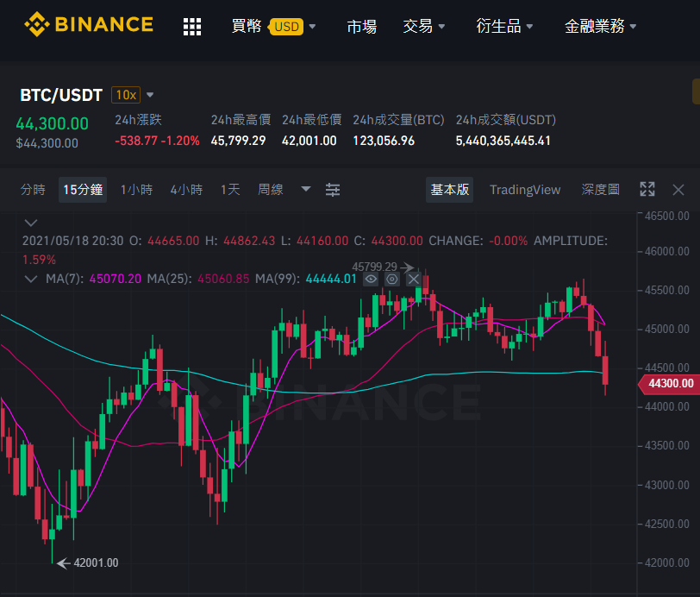
Task: Open more time intervals dropdown
Action: click(306, 189)
